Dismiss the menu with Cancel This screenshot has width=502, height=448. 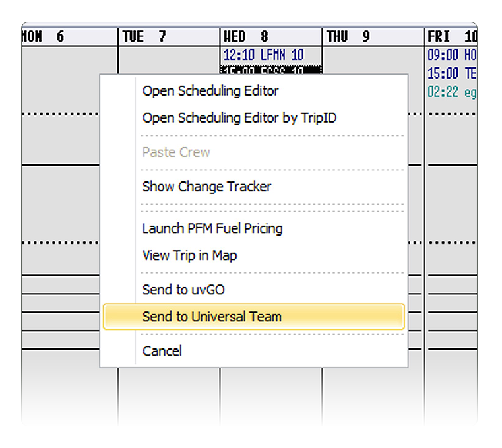tap(162, 351)
